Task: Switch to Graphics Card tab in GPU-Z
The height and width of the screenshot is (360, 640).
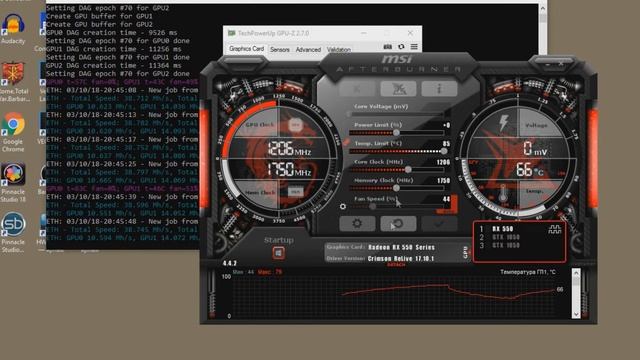Action: coord(247,49)
